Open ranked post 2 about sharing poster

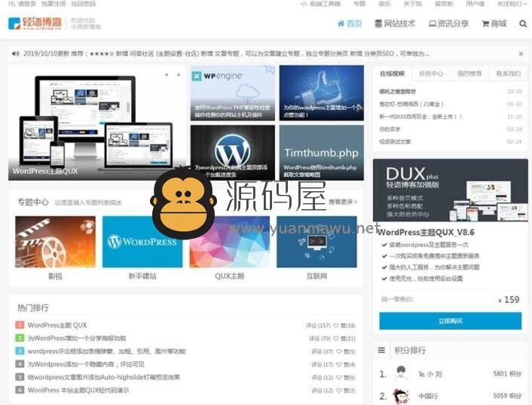(77, 338)
